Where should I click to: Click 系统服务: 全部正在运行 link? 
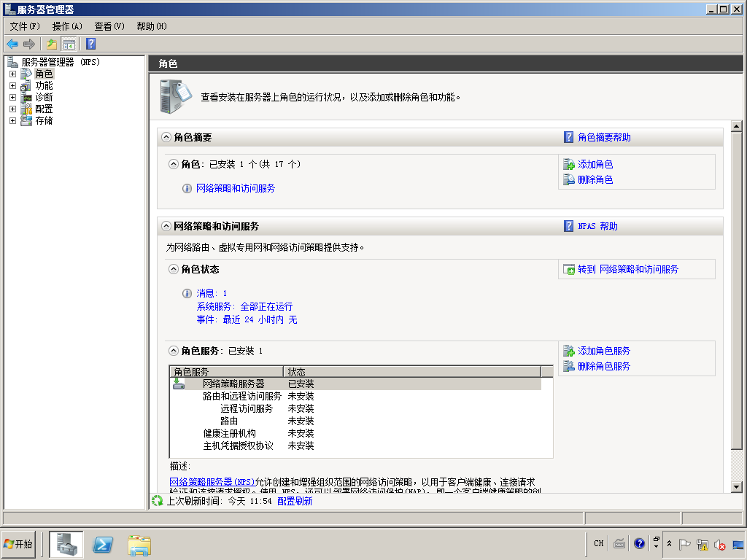[x=244, y=306]
